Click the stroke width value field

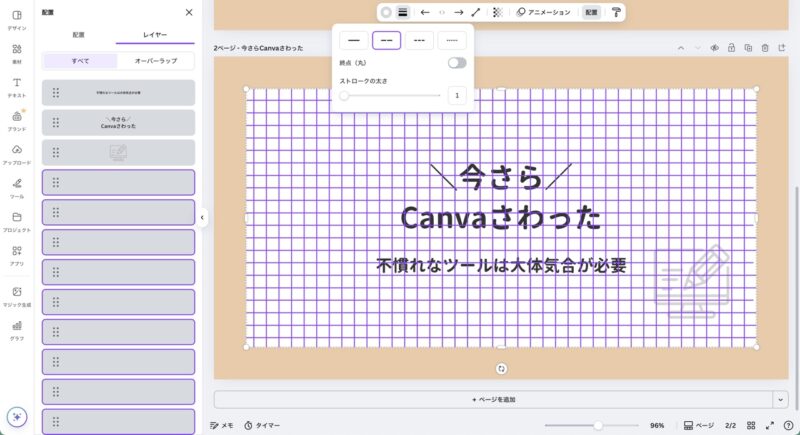coord(457,95)
